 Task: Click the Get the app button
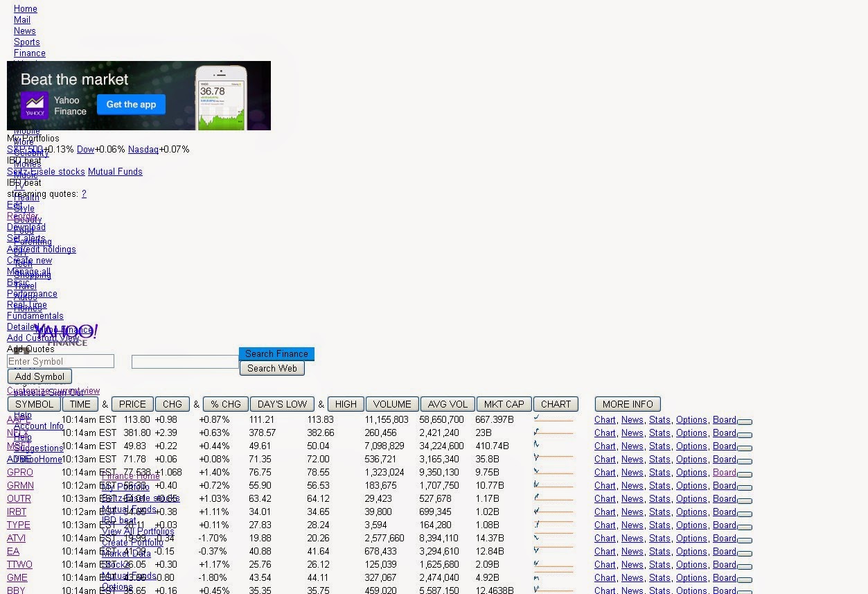click(131, 105)
